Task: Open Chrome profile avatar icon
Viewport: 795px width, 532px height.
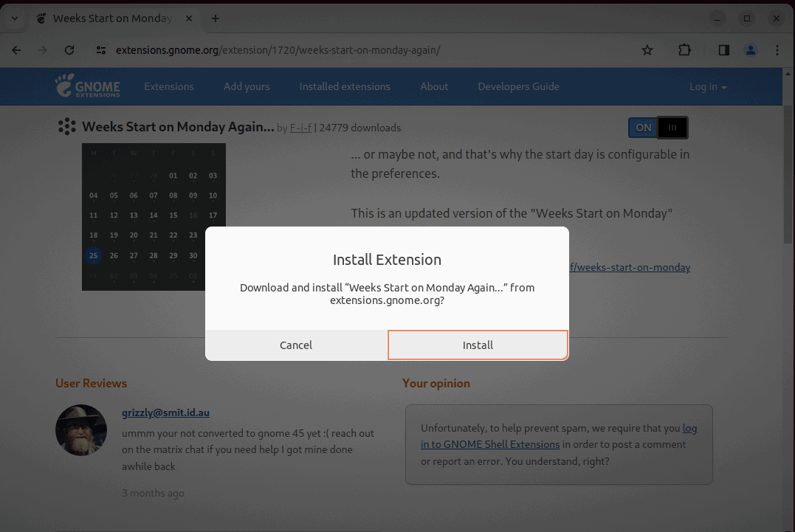Action: [x=751, y=50]
